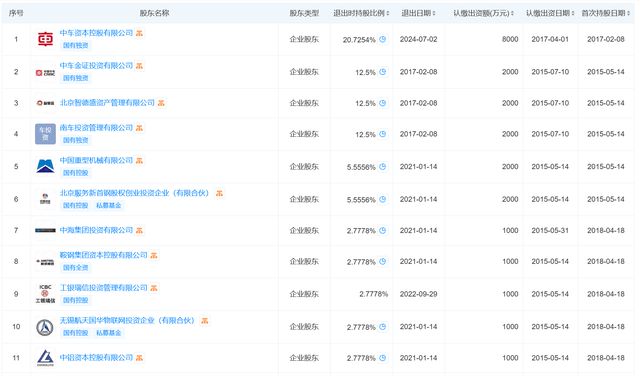Open equity structure icon beside 中车金证投资有限公司

pos(140,66)
